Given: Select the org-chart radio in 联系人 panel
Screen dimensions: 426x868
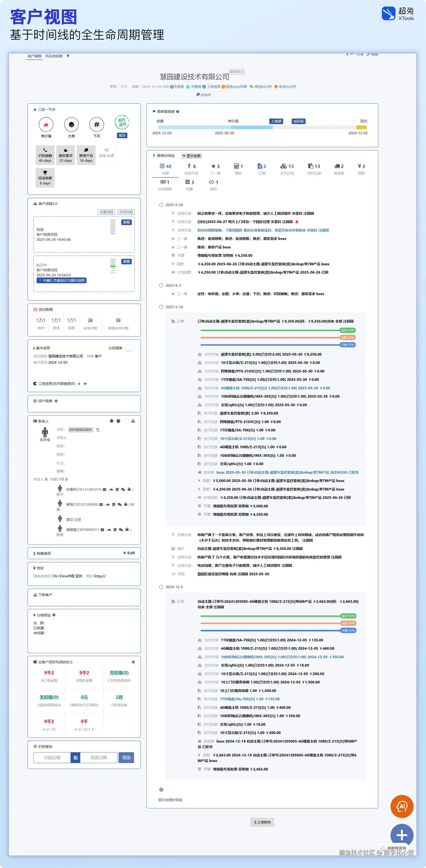Looking at the screenshot, I should pyautogui.click(x=127, y=421).
